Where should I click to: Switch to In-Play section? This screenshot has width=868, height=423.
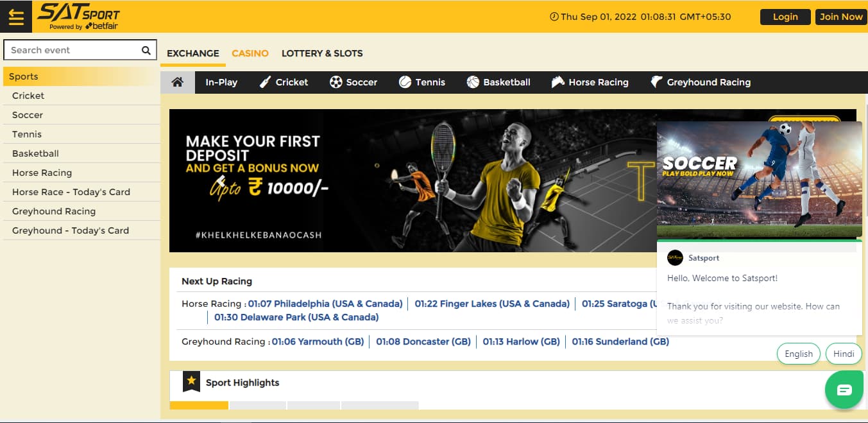(x=221, y=82)
